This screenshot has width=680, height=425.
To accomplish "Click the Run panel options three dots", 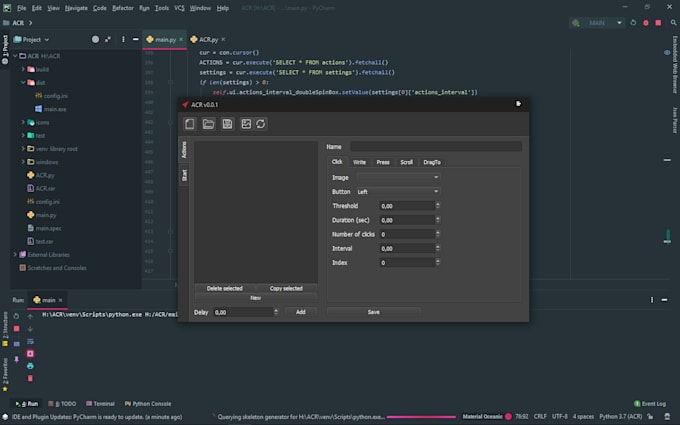I will pyautogui.click(x=652, y=300).
